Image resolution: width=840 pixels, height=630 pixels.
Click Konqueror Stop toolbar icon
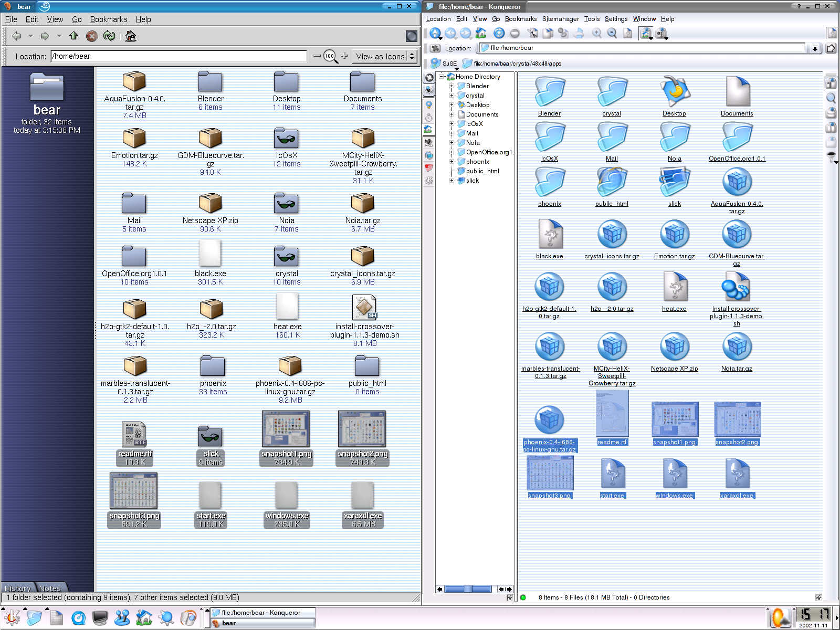514,33
